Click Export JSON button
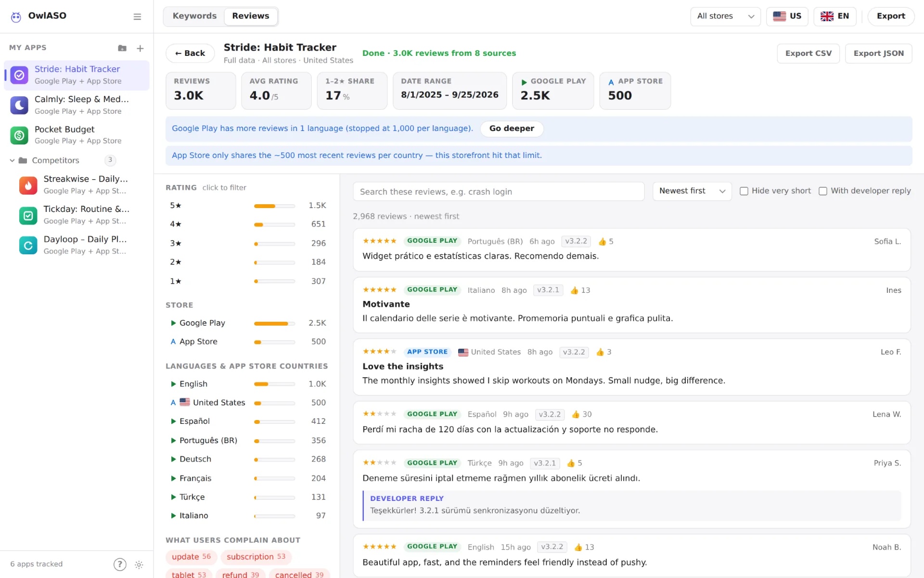The height and width of the screenshot is (578, 924). (878, 53)
